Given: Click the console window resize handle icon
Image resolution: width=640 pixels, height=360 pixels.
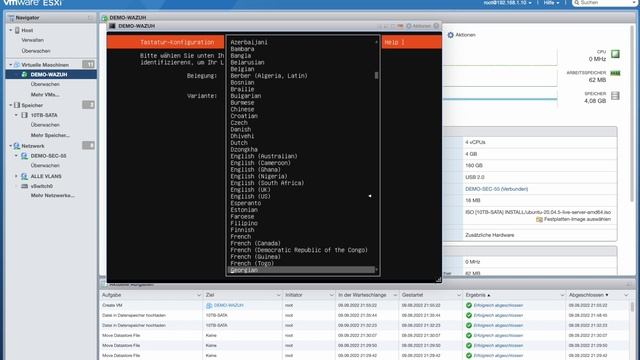Looking at the screenshot, I should click(x=438, y=280).
